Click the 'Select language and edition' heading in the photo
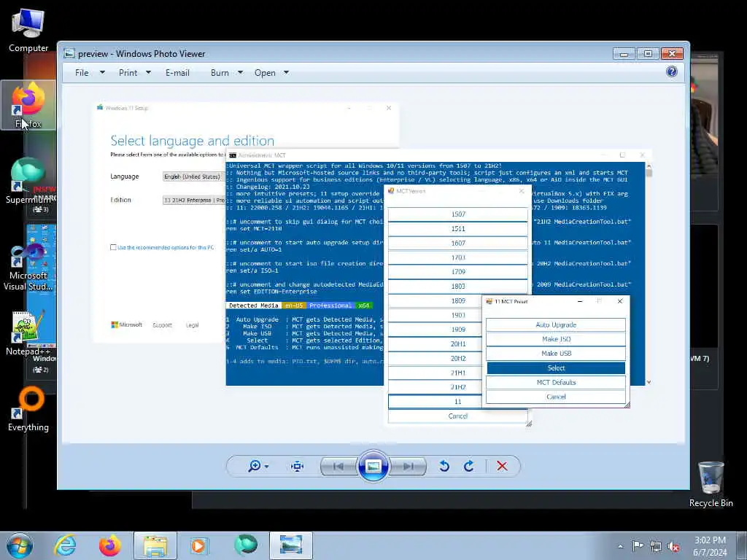 [193, 141]
